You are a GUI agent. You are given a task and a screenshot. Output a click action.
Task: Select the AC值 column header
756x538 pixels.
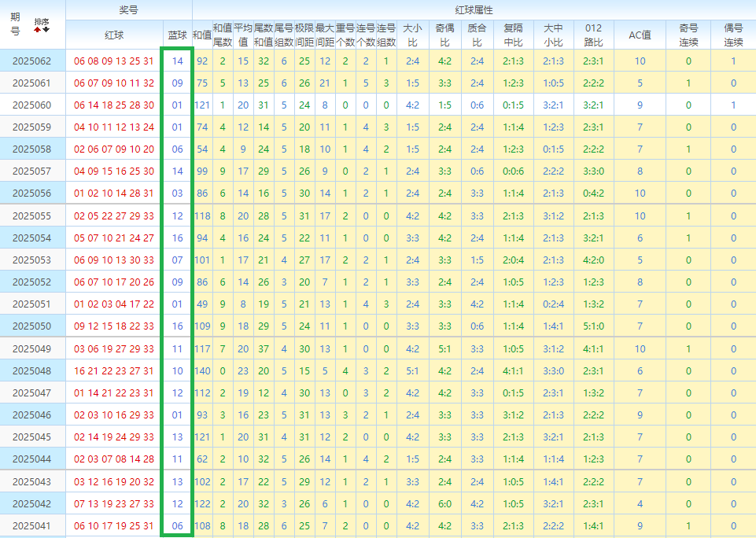pyautogui.click(x=640, y=35)
